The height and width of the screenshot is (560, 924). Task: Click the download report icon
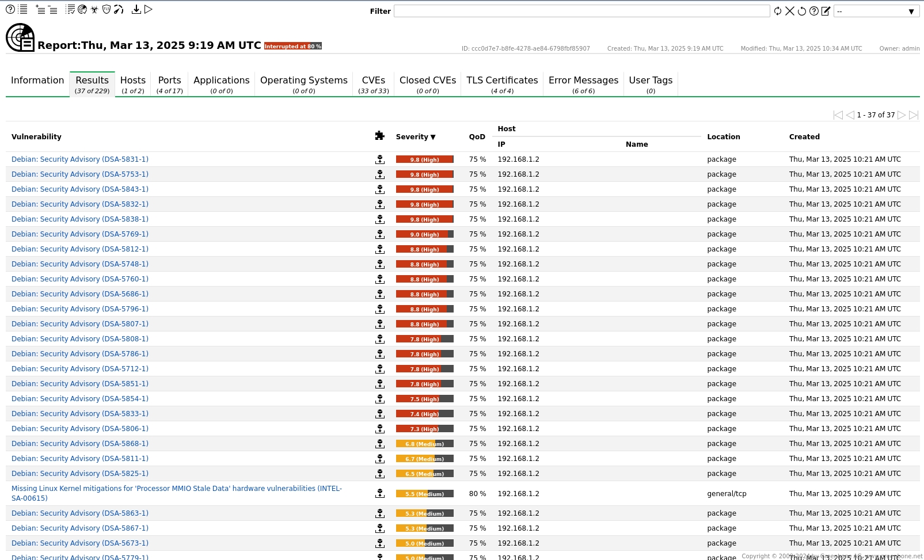click(x=136, y=9)
